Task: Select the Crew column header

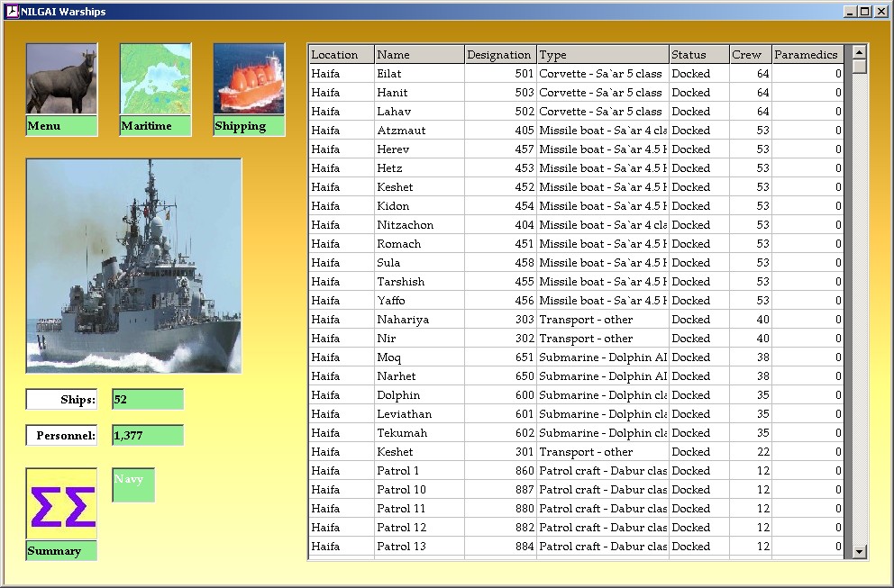Action: 750,55
